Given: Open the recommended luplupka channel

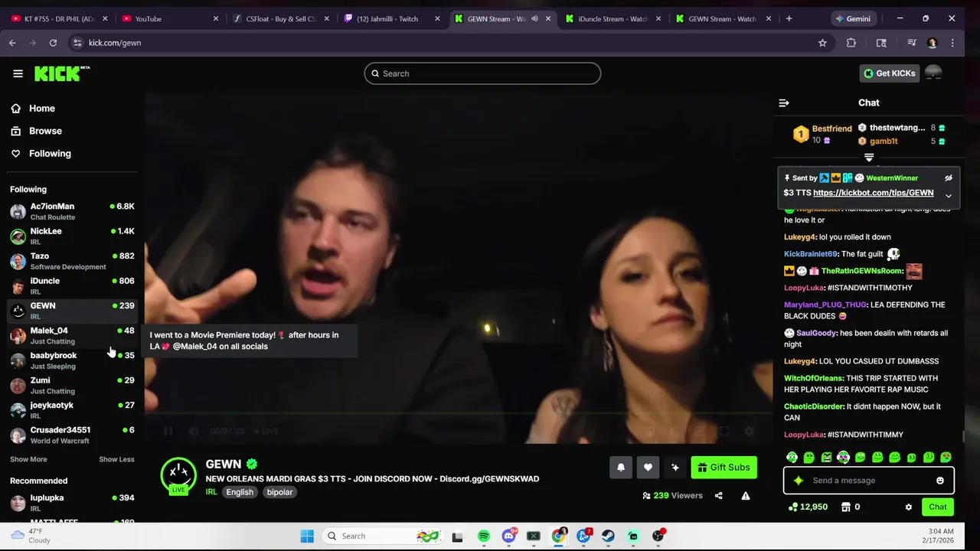Looking at the screenshot, I should (72, 503).
